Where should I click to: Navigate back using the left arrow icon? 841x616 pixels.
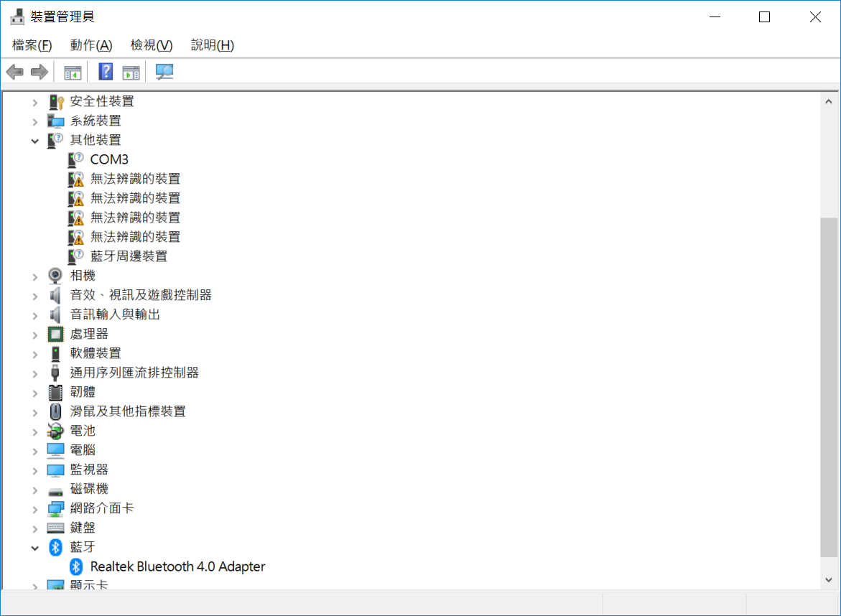tap(15, 71)
